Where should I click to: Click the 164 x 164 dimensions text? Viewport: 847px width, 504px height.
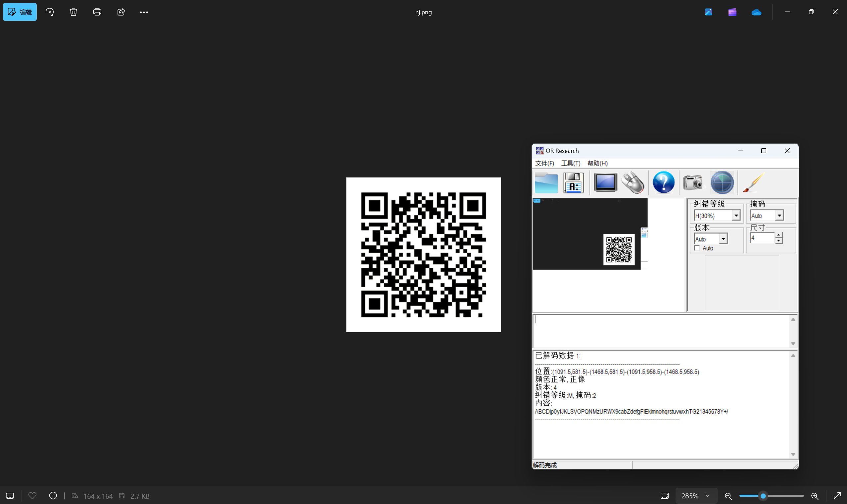[x=98, y=496]
